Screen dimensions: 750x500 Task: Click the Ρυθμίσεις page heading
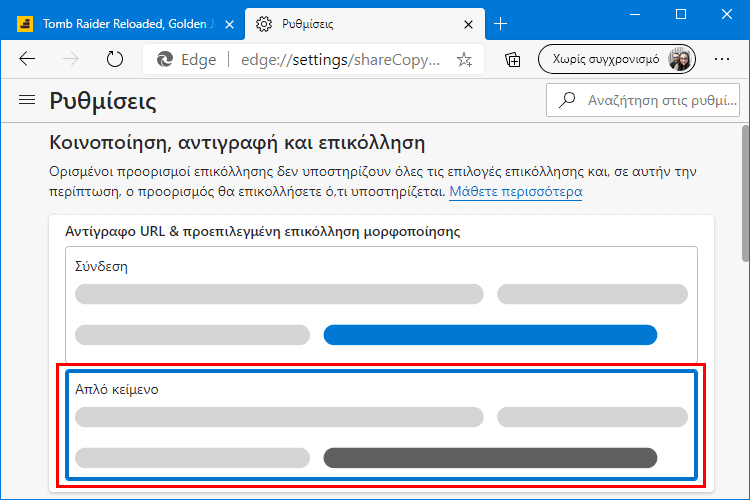(103, 100)
